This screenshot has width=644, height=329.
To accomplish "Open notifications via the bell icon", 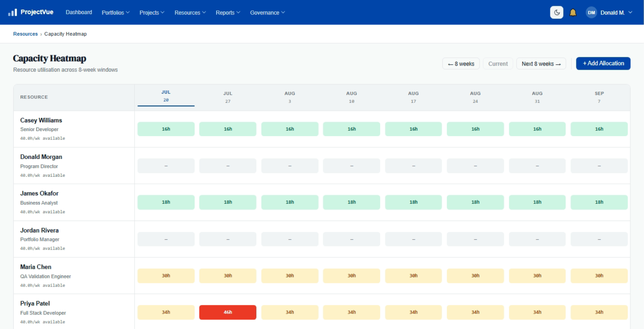I will [x=573, y=12].
